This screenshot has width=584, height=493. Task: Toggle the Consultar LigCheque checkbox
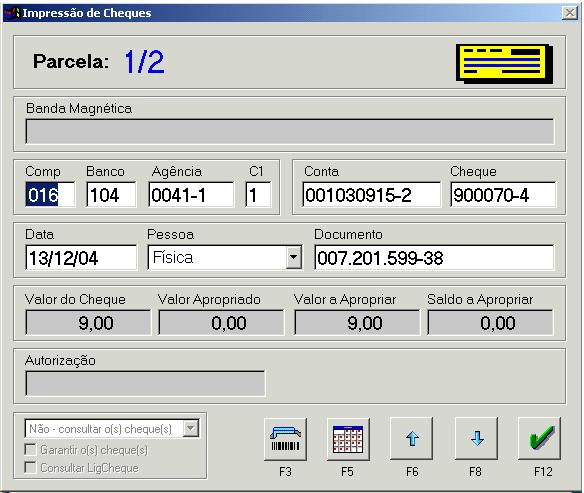(x=30, y=467)
